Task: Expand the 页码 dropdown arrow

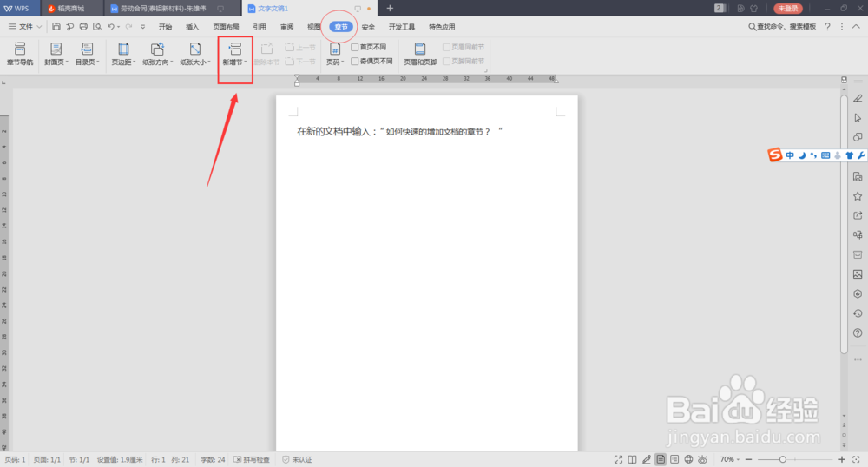Action: (x=343, y=62)
